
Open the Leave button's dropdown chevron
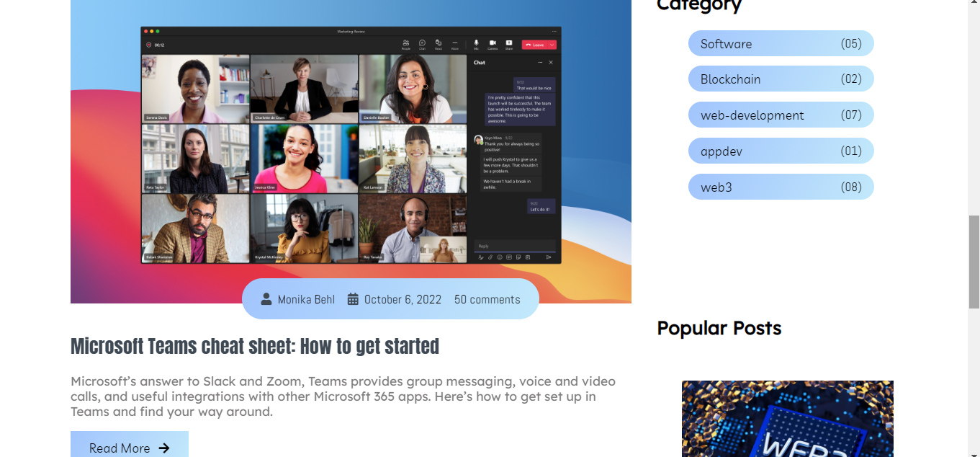click(x=552, y=43)
